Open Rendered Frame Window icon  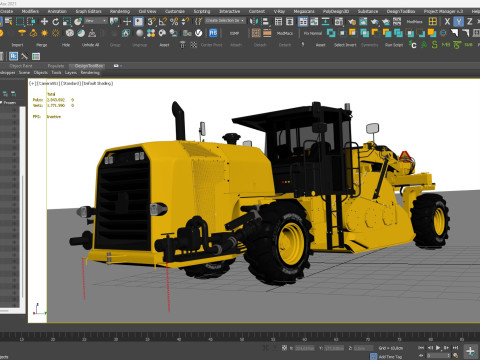[363, 22]
